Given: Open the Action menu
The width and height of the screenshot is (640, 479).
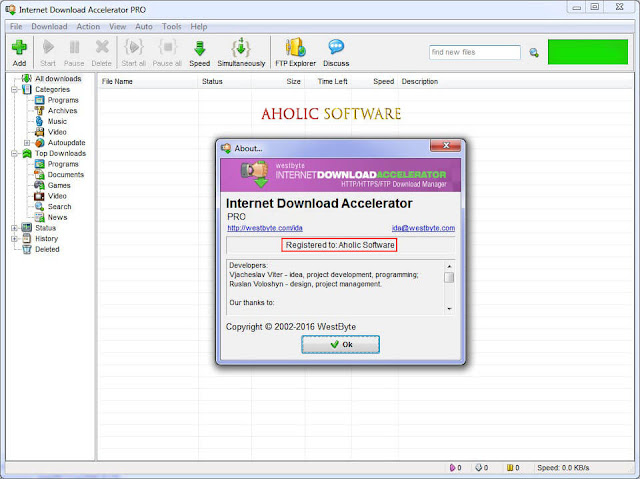Looking at the screenshot, I should (x=88, y=27).
